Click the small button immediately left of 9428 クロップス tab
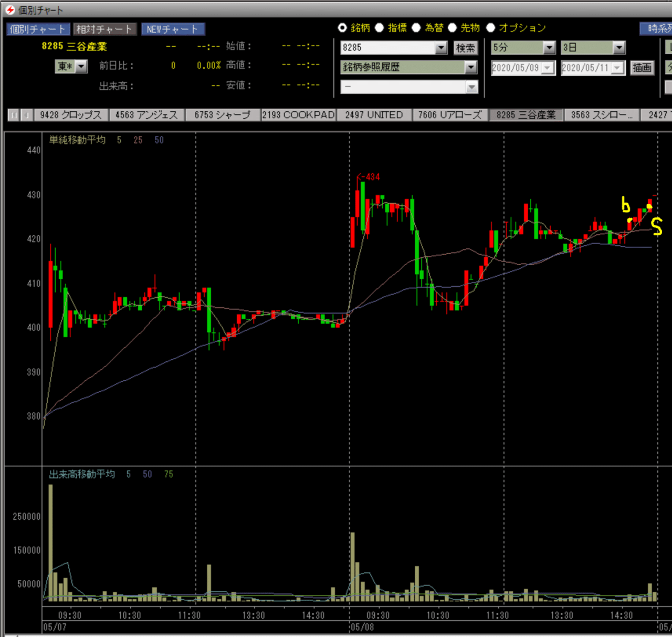 [27, 115]
